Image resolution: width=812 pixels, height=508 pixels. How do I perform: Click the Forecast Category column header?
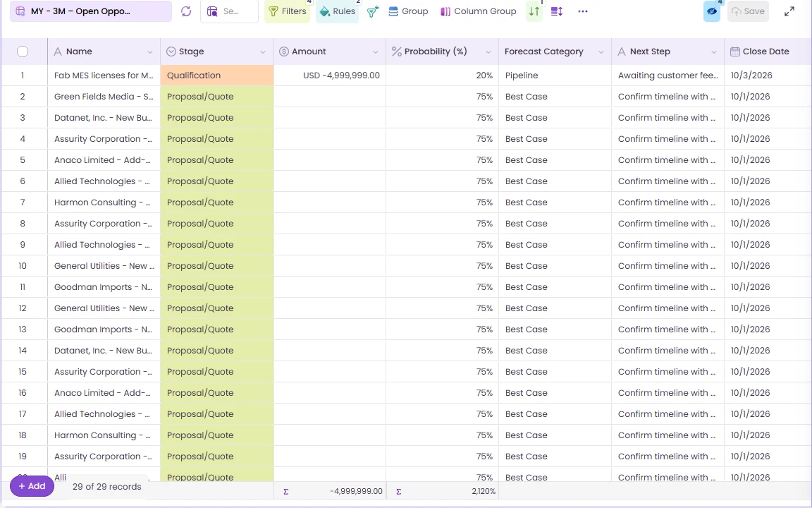[555, 52]
